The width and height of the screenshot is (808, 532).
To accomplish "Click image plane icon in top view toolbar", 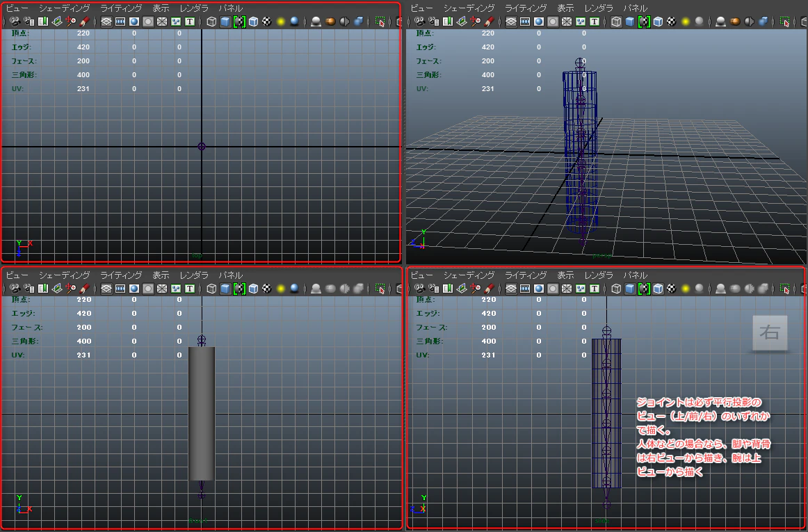I will coord(57,22).
